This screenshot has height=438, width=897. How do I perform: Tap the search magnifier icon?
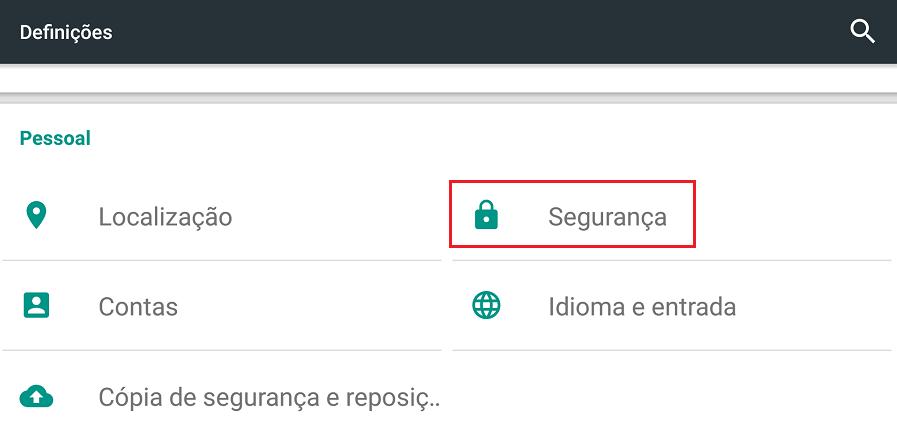(862, 31)
